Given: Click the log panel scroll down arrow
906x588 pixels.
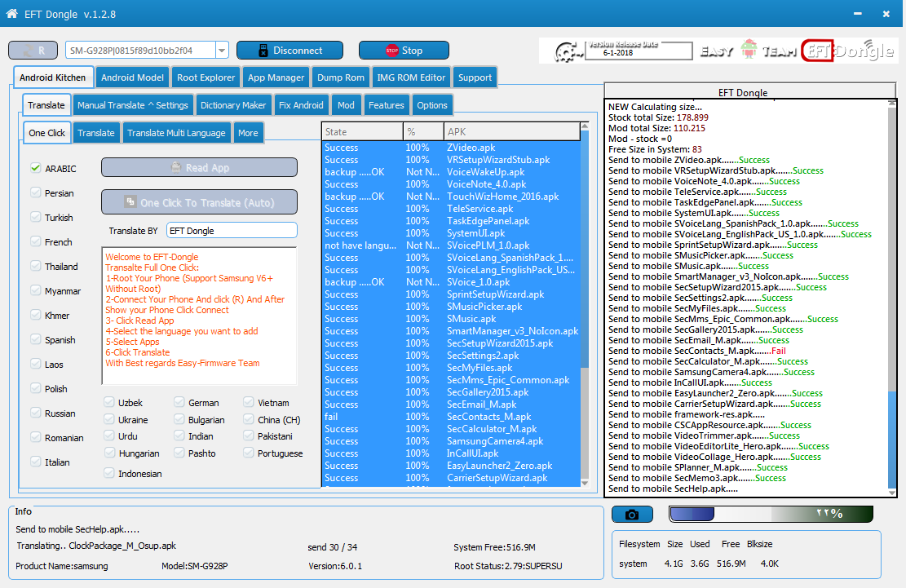Looking at the screenshot, I should click(892, 492).
